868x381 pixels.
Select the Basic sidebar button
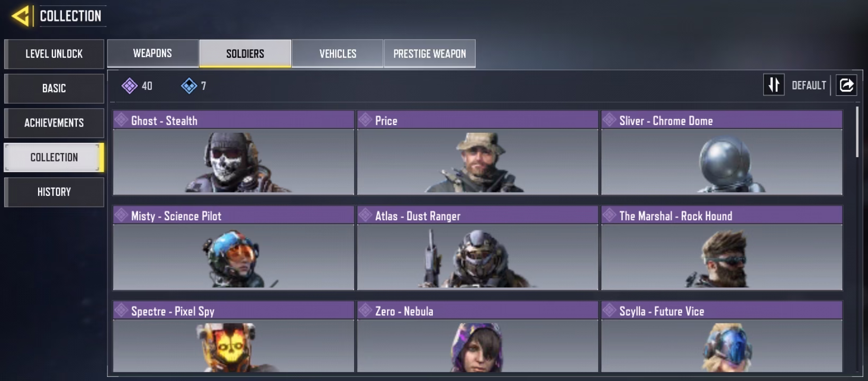(54, 88)
